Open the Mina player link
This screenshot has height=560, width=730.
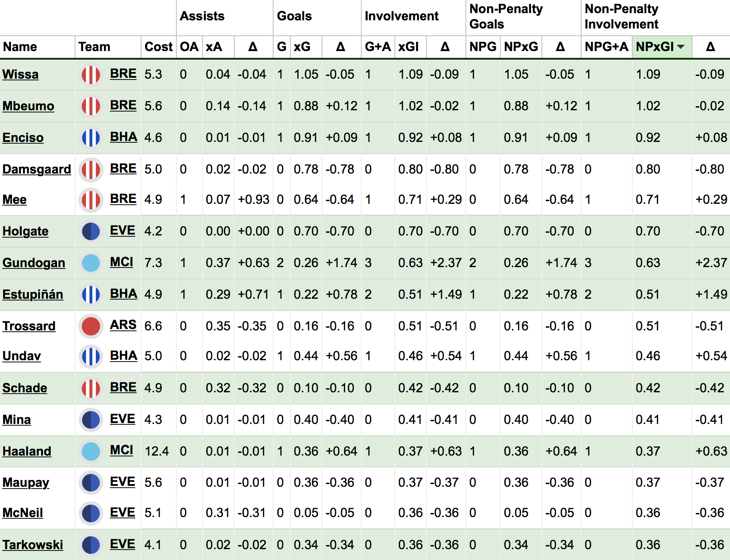click(17, 420)
